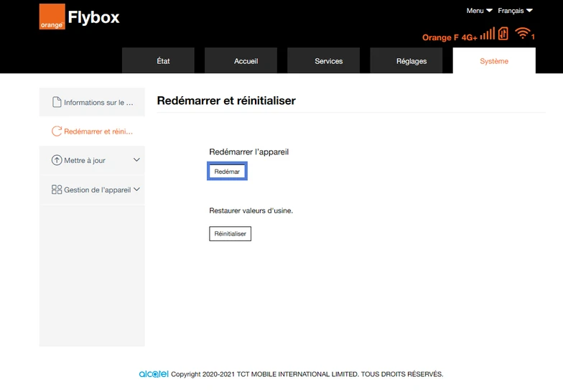Screen dimensions: 563x392
Task: Click the Copyright 2020-2021 TCT MOBILE text
Action: [x=307, y=374]
